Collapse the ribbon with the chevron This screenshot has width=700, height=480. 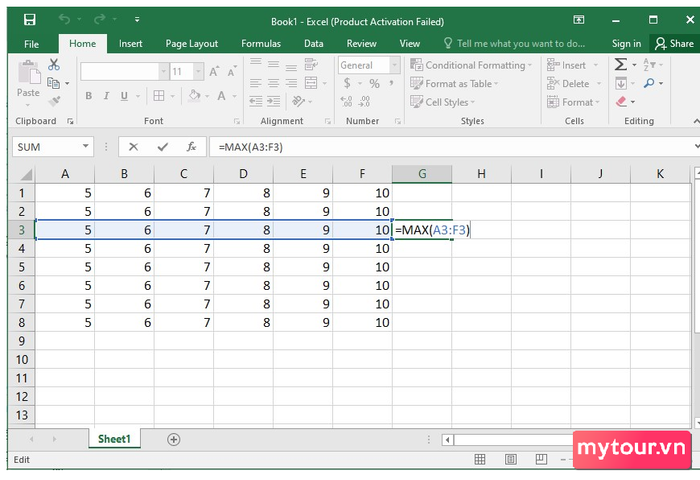tap(696, 121)
